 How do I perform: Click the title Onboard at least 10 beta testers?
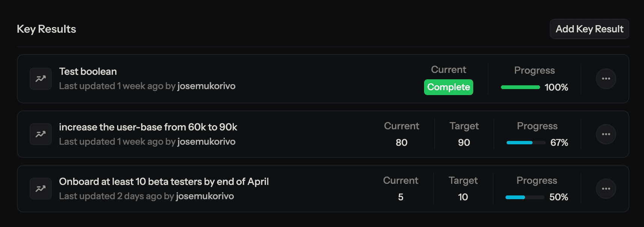[164, 181]
